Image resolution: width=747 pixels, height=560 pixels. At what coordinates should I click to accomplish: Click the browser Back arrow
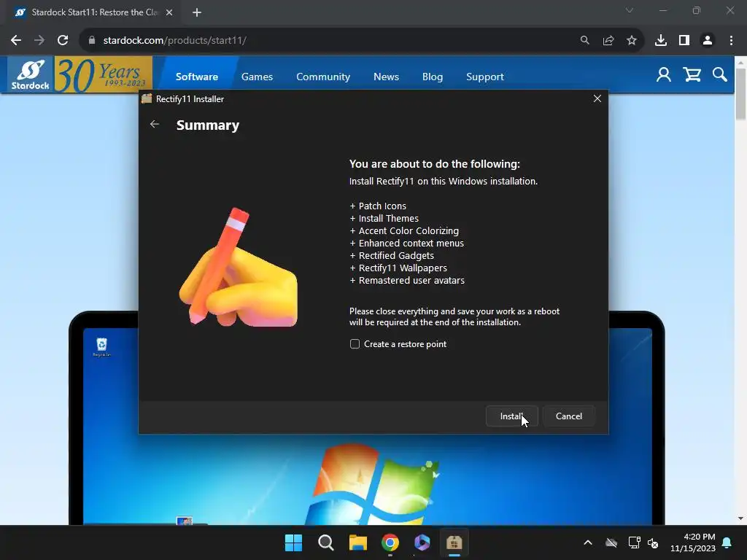pyautogui.click(x=16, y=41)
